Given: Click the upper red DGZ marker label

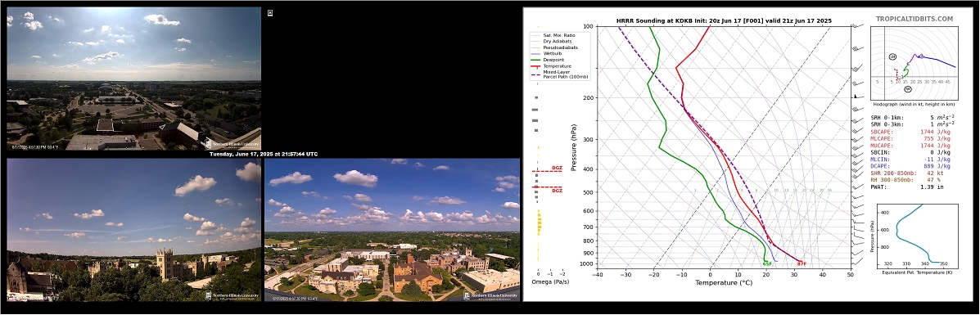Looking at the screenshot, I should [557, 168].
